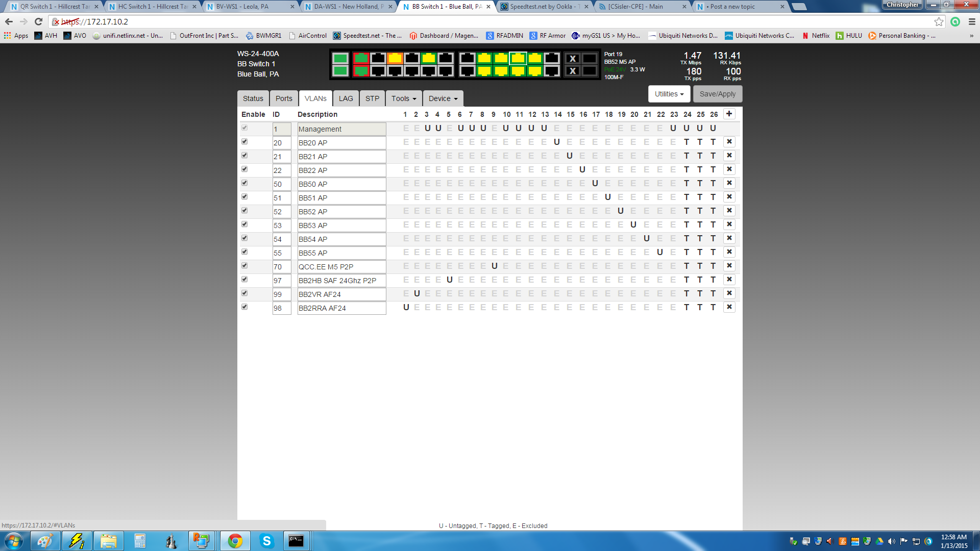Click delete icon for BB2RRA AF24 VLAN

click(729, 307)
